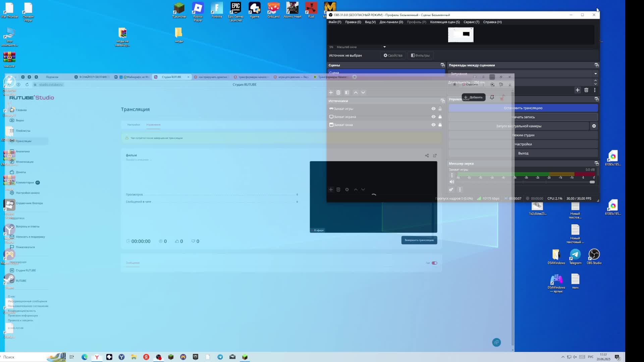
Task: Open virtual camera settings gear
Action: (x=594, y=126)
